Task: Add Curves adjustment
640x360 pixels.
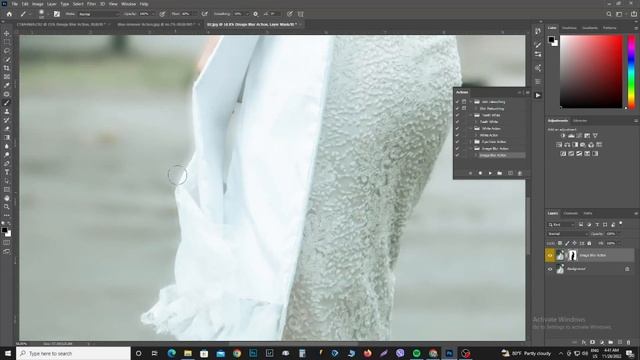Action: 579,136
